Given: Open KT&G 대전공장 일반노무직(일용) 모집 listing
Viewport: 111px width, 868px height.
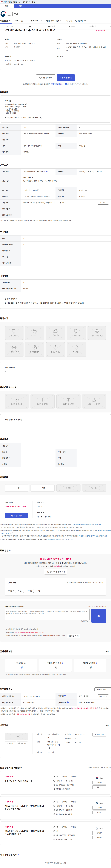Looking at the screenshot, I should click(24, 833).
